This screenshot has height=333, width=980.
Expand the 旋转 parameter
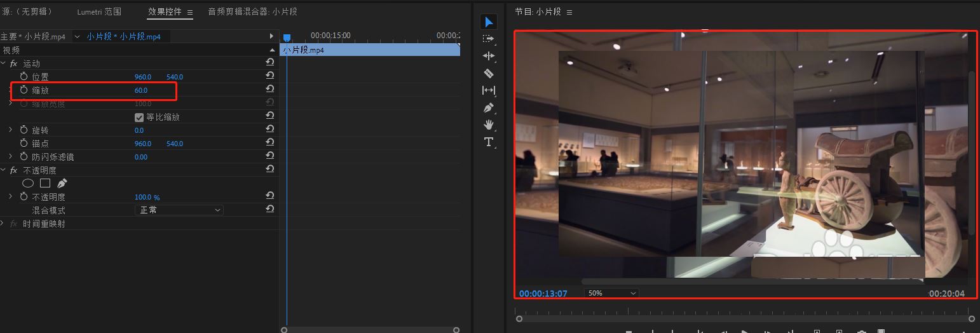[11, 130]
